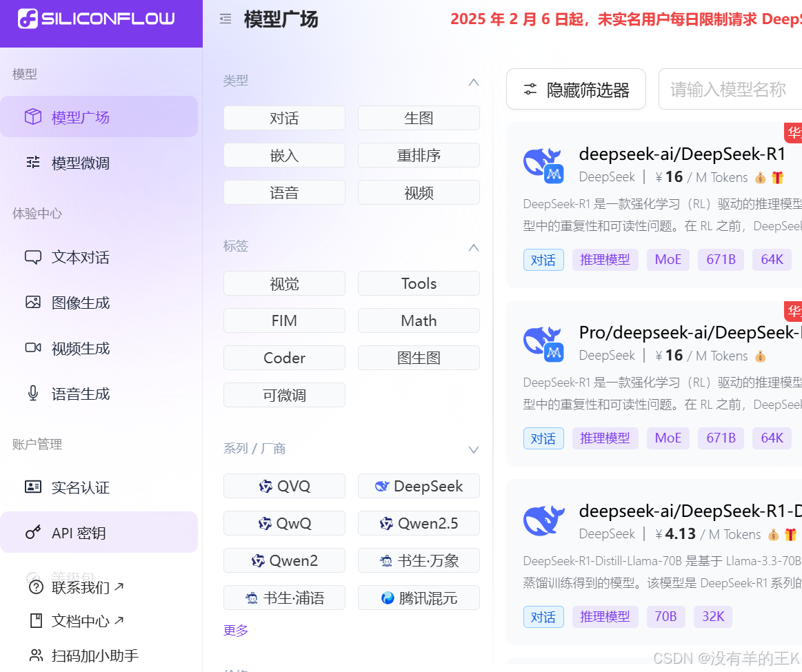Click the book icon for 文档中心
The width and height of the screenshot is (802, 672).
click(36, 621)
